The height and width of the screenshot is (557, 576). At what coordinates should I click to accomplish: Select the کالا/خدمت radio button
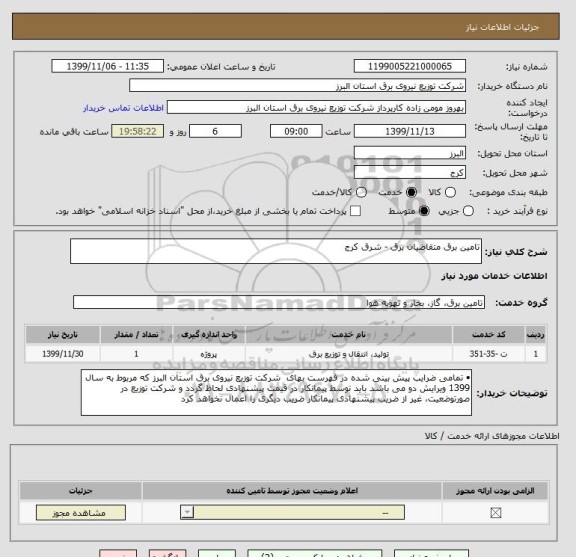(361, 193)
